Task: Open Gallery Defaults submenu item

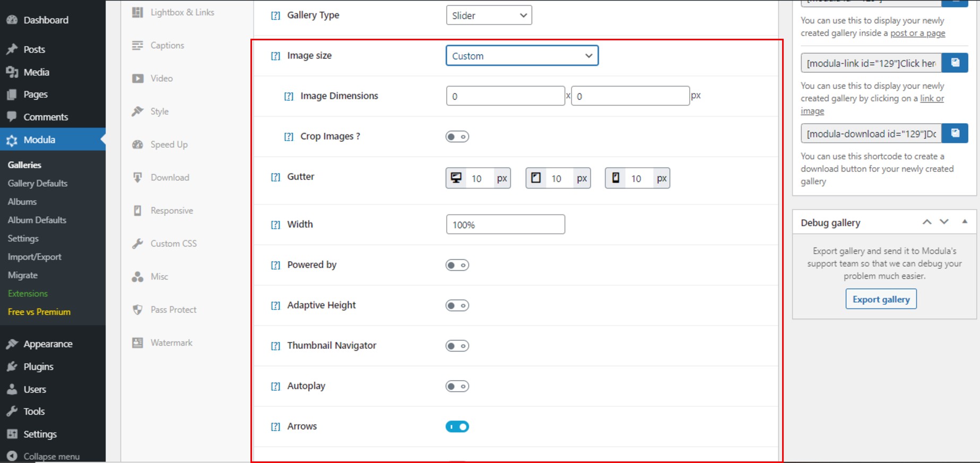Action: tap(38, 183)
